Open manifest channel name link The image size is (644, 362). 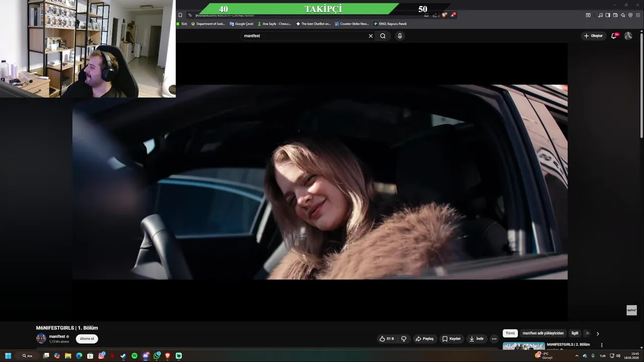[x=57, y=336]
